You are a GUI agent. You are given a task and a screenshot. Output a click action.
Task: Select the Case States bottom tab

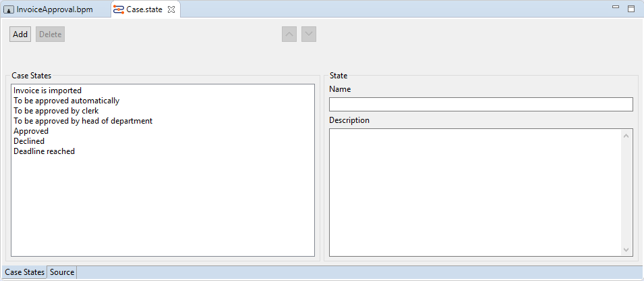click(24, 272)
